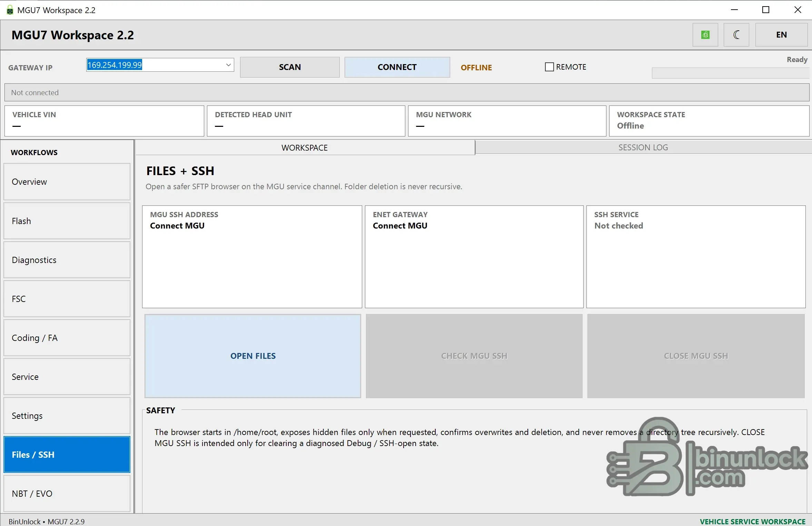Expand the Gateway IP dropdown arrow
The height and width of the screenshot is (526, 812).
(x=228, y=65)
